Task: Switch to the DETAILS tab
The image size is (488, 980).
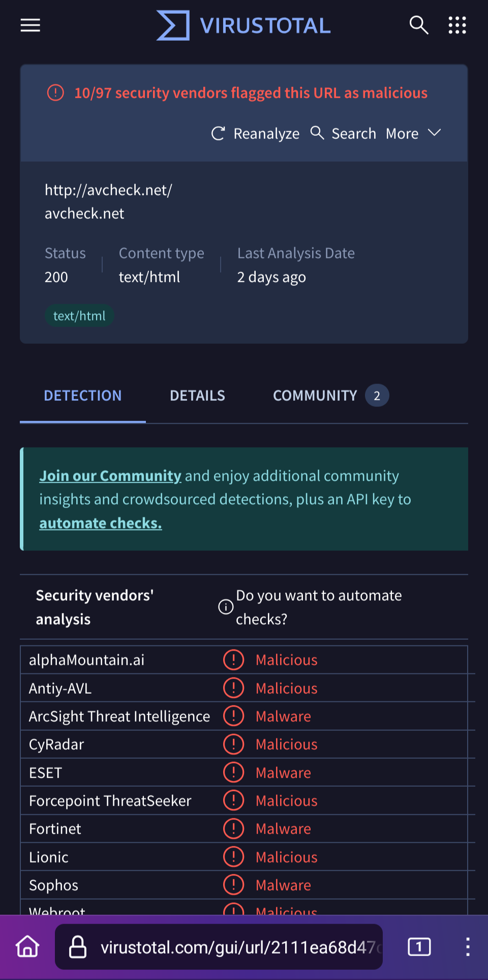Action: (197, 396)
